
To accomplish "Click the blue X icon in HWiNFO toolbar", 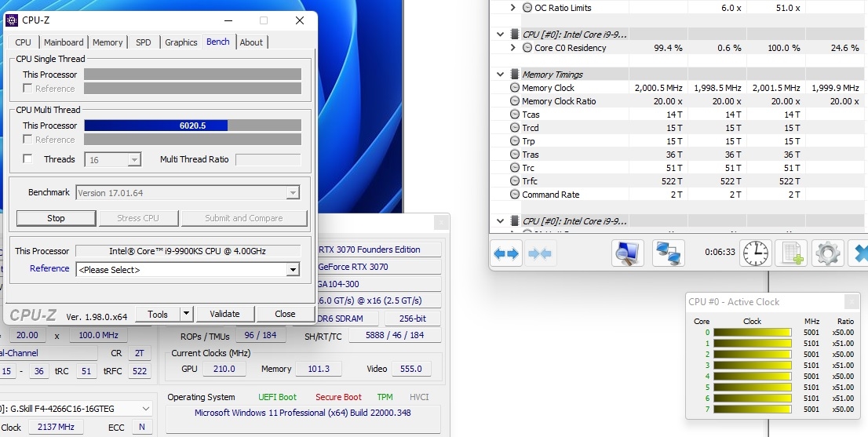I will click(x=859, y=253).
